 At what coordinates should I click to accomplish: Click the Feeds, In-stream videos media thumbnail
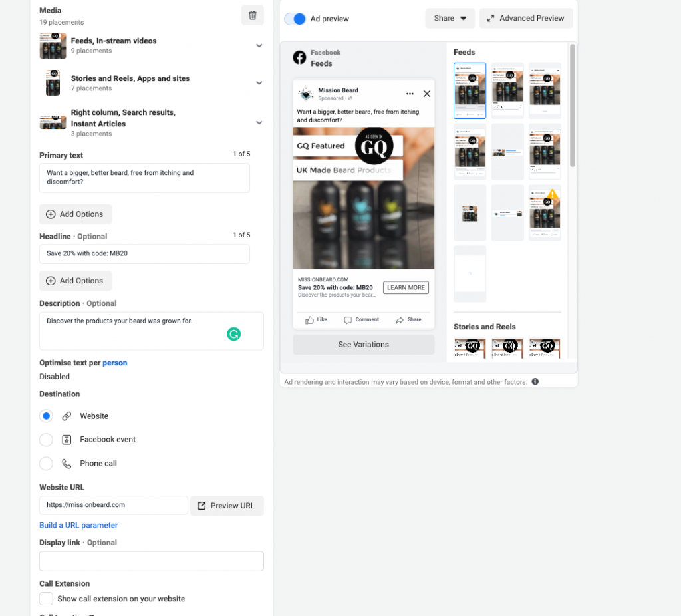pos(53,46)
